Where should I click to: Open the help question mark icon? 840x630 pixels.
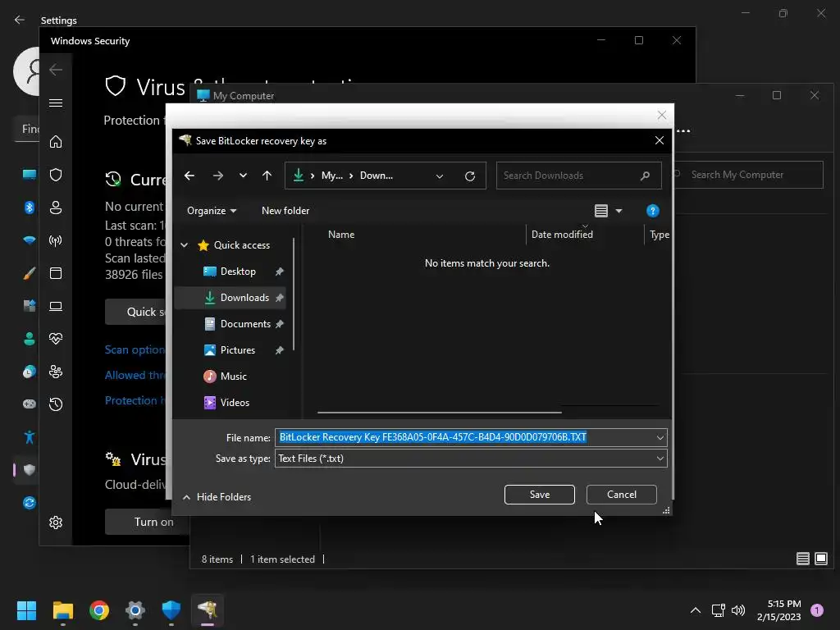tap(652, 211)
